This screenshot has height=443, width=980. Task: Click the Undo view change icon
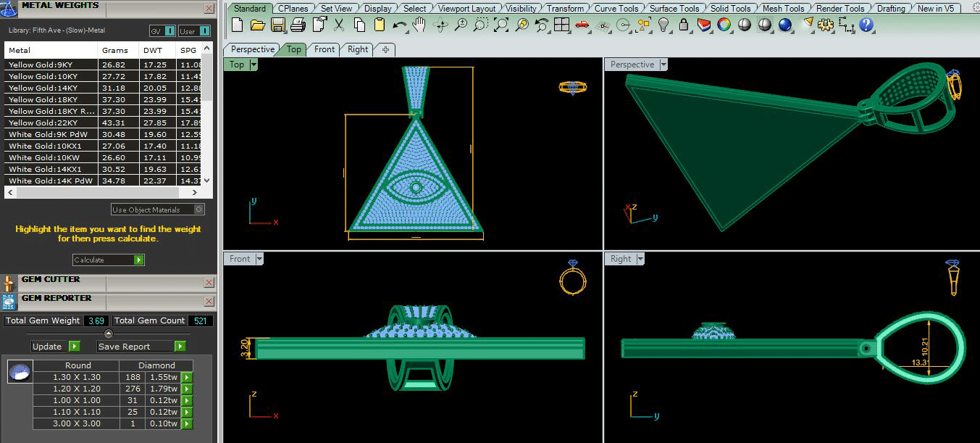point(542,25)
